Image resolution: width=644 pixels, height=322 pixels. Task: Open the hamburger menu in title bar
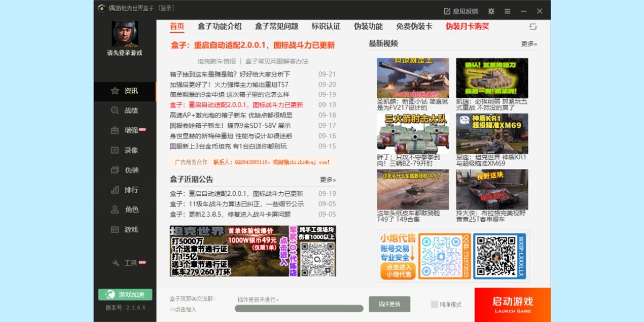(x=508, y=11)
